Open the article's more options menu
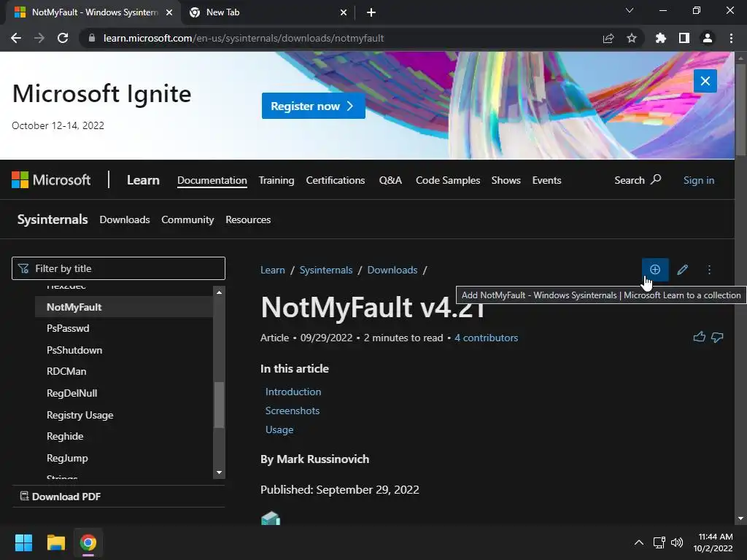 pyautogui.click(x=709, y=270)
